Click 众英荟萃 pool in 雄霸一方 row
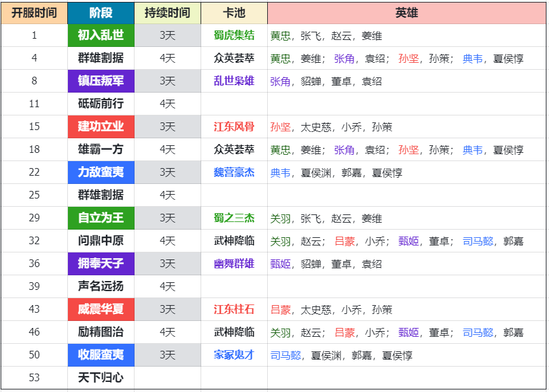Image resolution: width=549 pixels, height=392 pixels. pyautogui.click(x=234, y=150)
